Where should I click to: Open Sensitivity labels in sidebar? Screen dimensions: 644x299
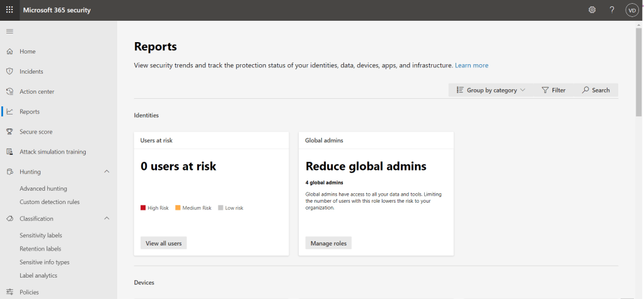tap(40, 235)
